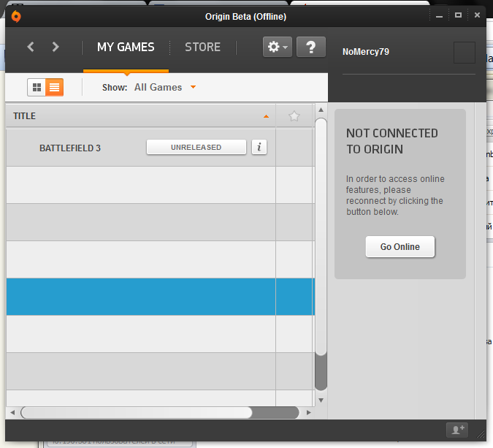
Task: Switch to the STORE tab
Action: coord(202,48)
